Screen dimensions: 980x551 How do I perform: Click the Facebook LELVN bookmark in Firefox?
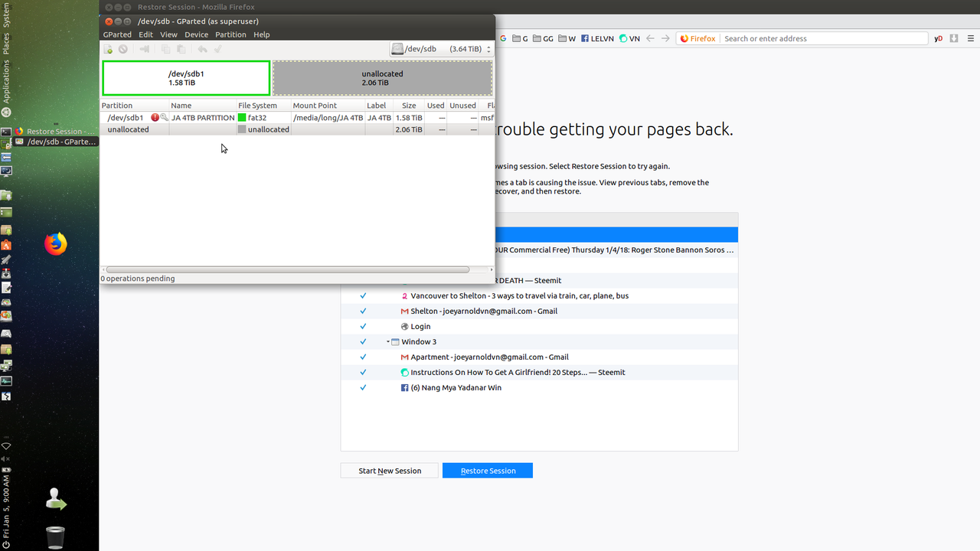pos(596,38)
